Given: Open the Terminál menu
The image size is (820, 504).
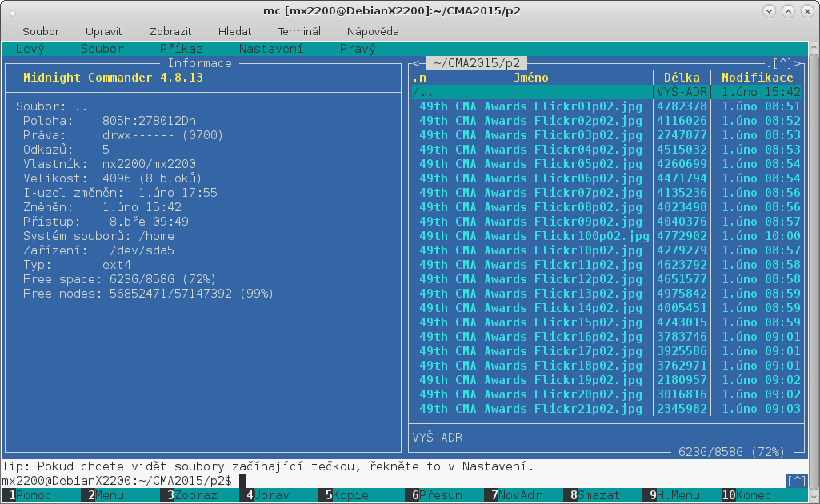Looking at the screenshot, I should click(x=299, y=31).
